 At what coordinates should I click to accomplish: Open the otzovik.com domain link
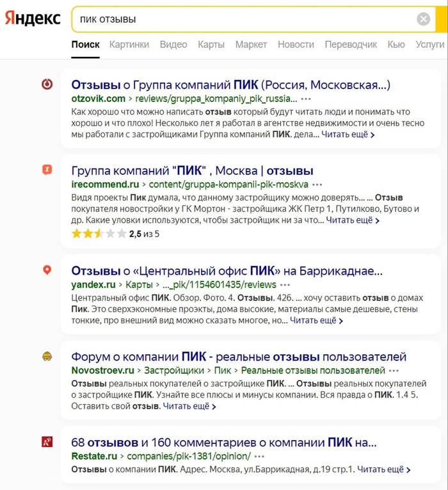point(99,99)
